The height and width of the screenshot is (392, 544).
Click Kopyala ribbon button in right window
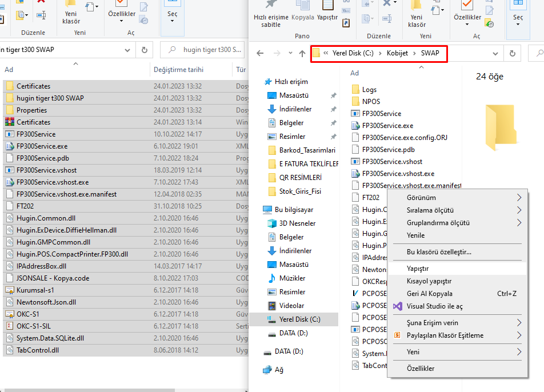pos(302,11)
